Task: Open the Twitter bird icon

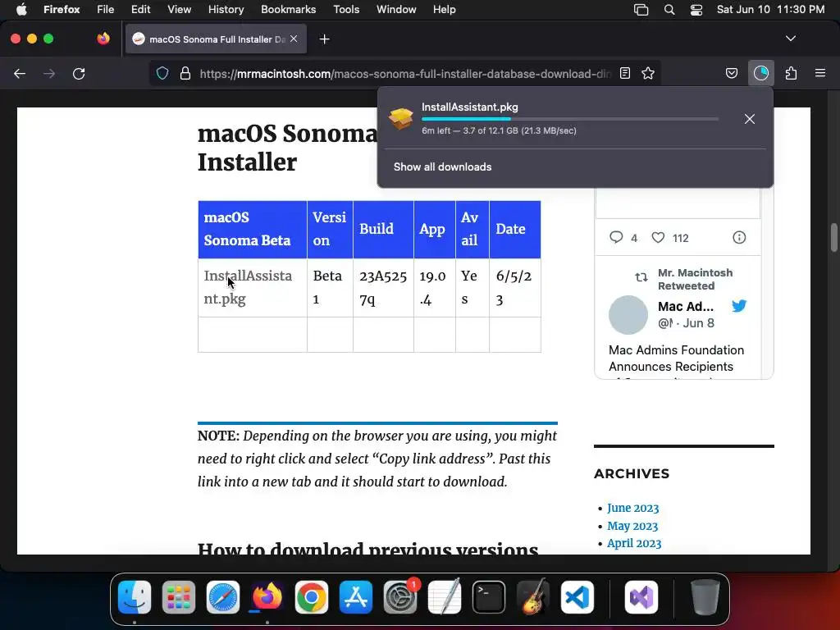Action: click(739, 305)
